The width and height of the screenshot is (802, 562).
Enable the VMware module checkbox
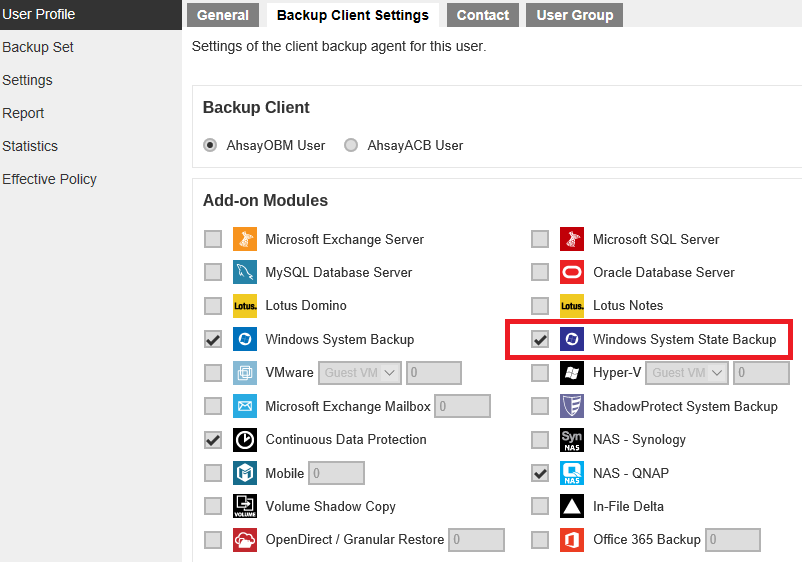point(213,373)
